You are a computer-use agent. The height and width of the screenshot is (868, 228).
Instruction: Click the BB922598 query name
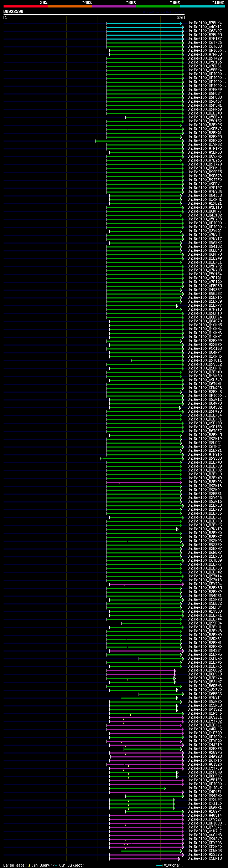[13, 11]
